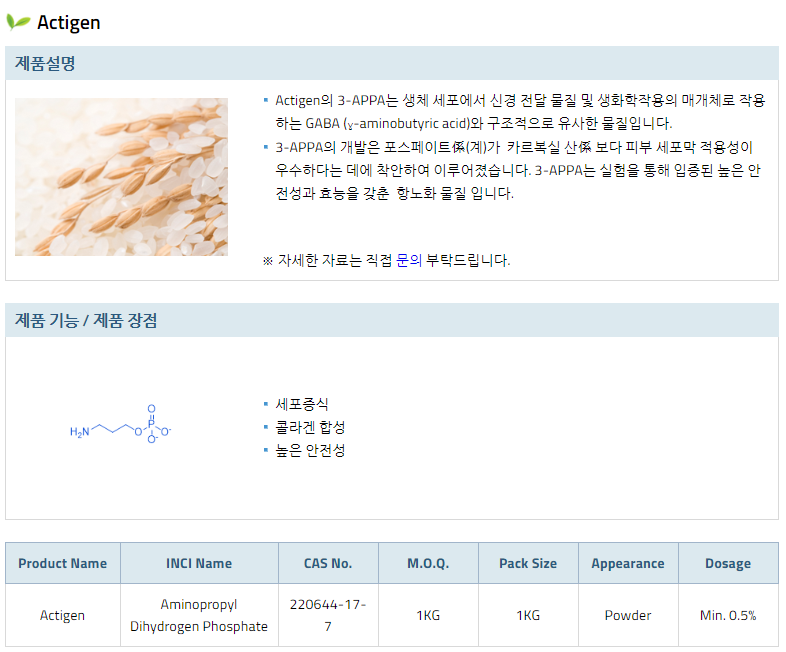Click the Actigen page title
The width and height of the screenshot is (786, 652).
[x=69, y=23]
